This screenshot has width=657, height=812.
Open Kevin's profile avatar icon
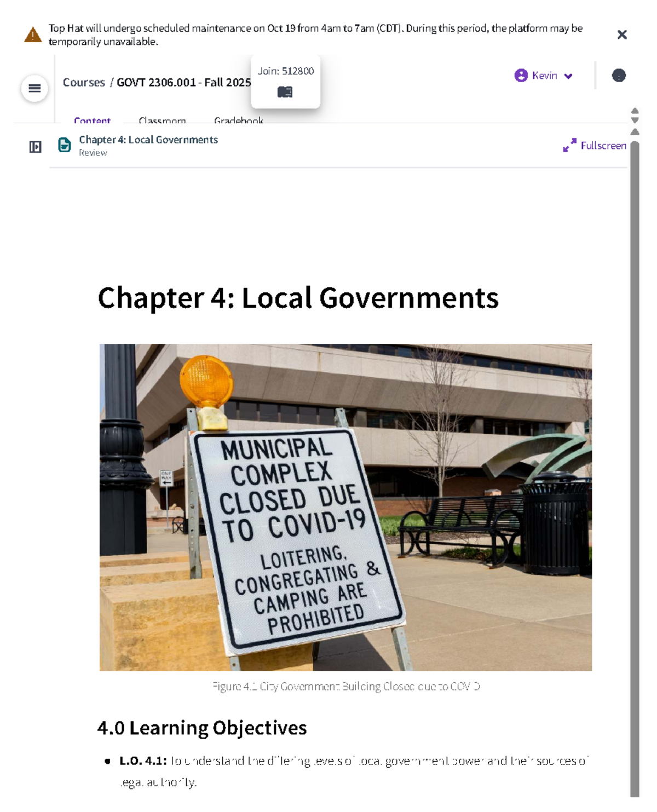click(521, 76)
